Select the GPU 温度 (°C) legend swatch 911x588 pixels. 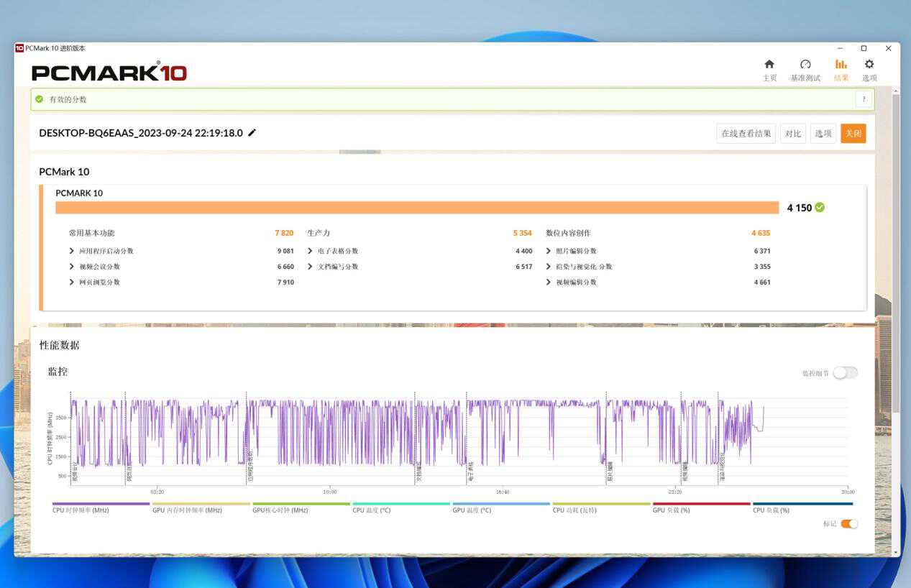click(501, 504)
